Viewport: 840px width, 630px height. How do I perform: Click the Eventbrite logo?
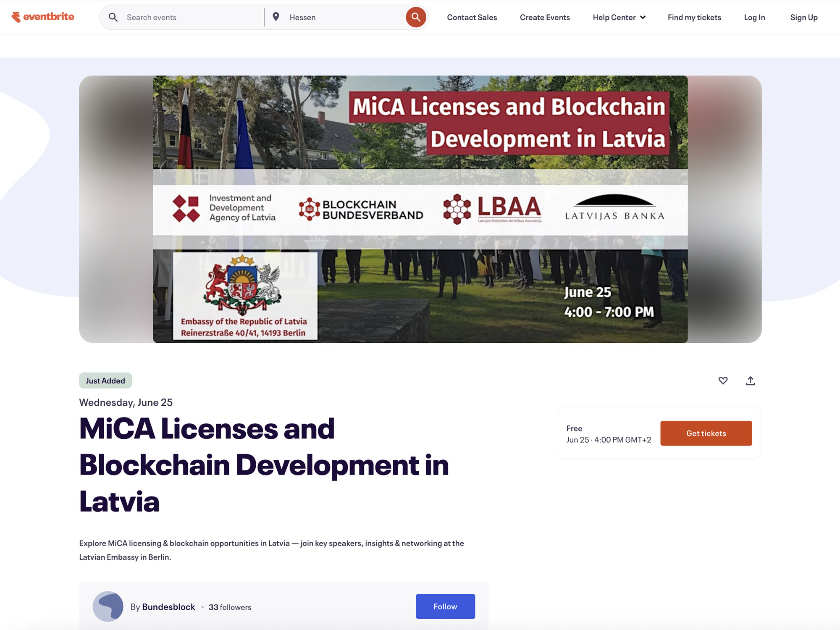point(43,17)
